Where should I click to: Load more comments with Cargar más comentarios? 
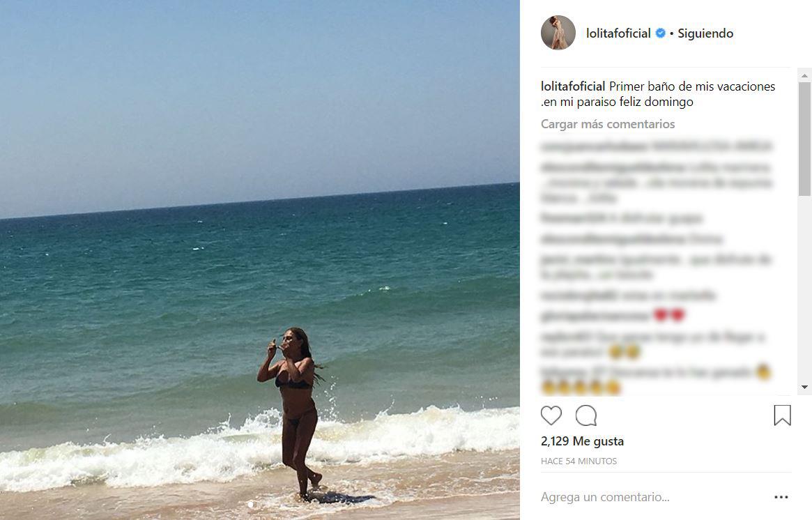[608, 124]
